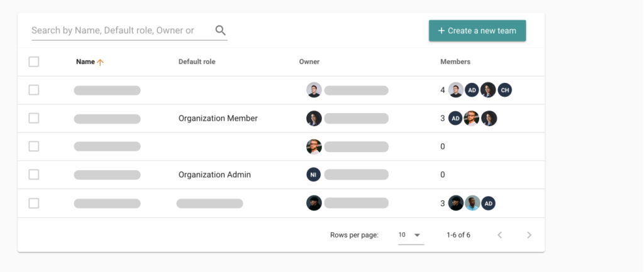Image resolution: width=644 pixels, height=272 pixels.
Task: Check the first team row checkbox
Action: 34,90
